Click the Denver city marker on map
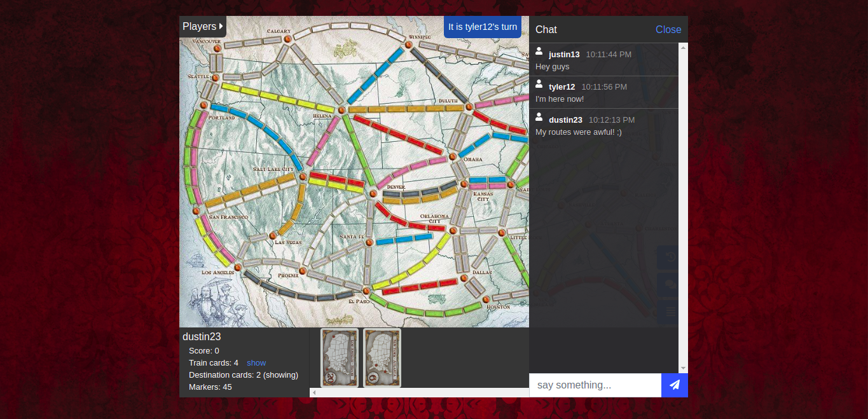Screen dimensions: 868x419 click(x=372, y=195)
